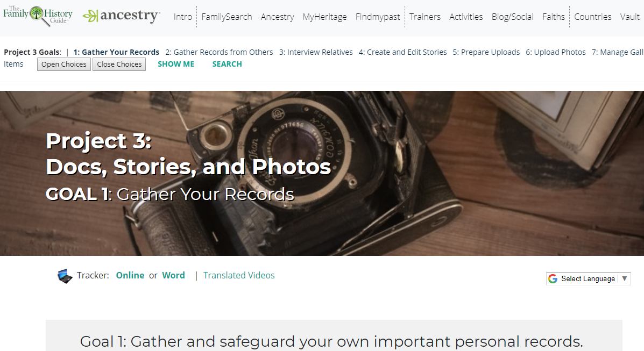Click the laptop Tracker icon
The width and height of the screenshot is (644, 351).
65,276
